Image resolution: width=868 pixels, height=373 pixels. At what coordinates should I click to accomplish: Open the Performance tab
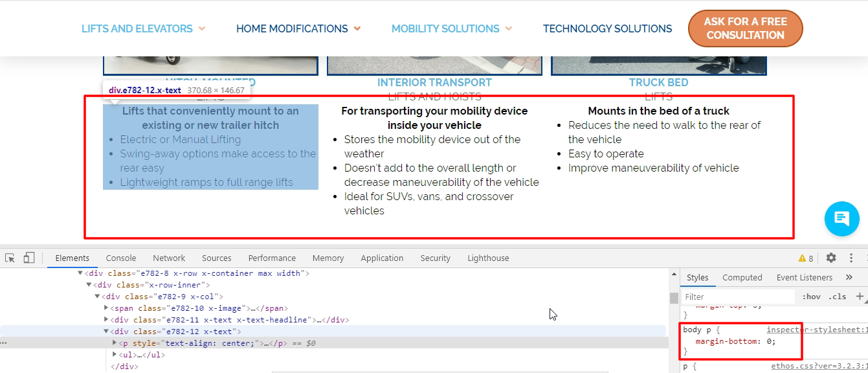tap(272, 258)
